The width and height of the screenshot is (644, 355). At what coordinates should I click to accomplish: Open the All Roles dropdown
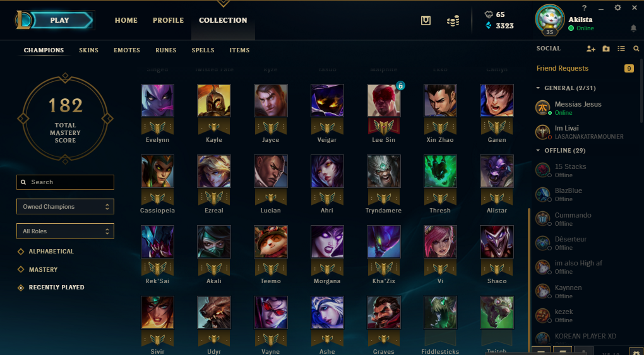tap(65, 231)
